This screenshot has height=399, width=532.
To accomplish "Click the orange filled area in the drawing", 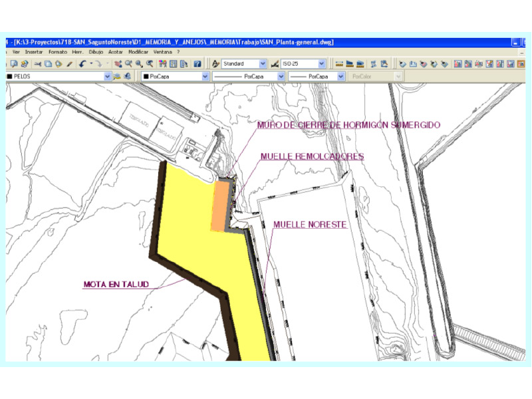I will pyautogui.click(x=221, y=205).
